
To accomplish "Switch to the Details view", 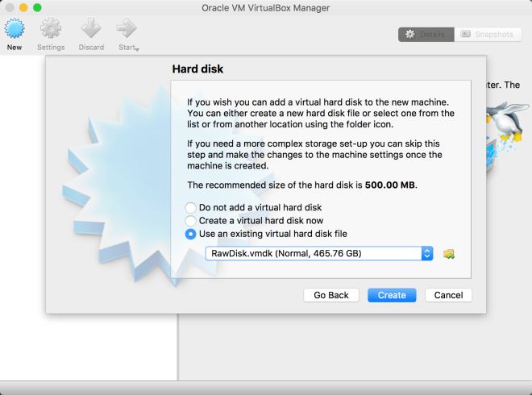I will click(425, 35).
